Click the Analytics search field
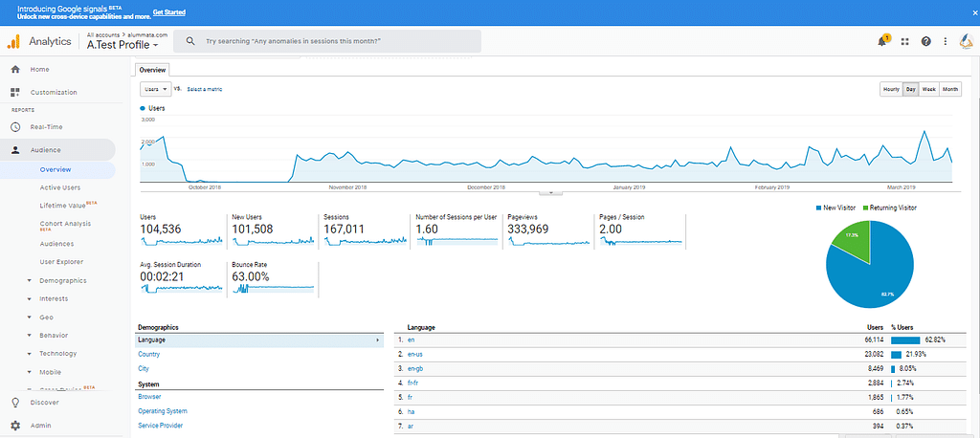The image size is (980, 438). [x=330, y=41]
